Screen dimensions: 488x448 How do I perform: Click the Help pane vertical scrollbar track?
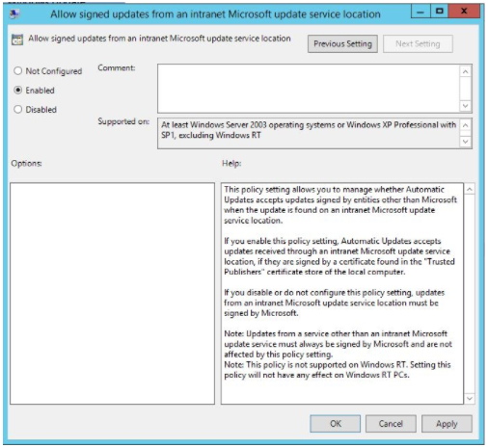(470, 294)
